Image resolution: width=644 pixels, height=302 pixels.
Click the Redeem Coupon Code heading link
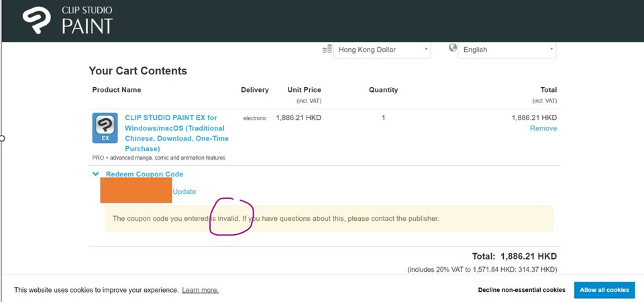[144, 174]
